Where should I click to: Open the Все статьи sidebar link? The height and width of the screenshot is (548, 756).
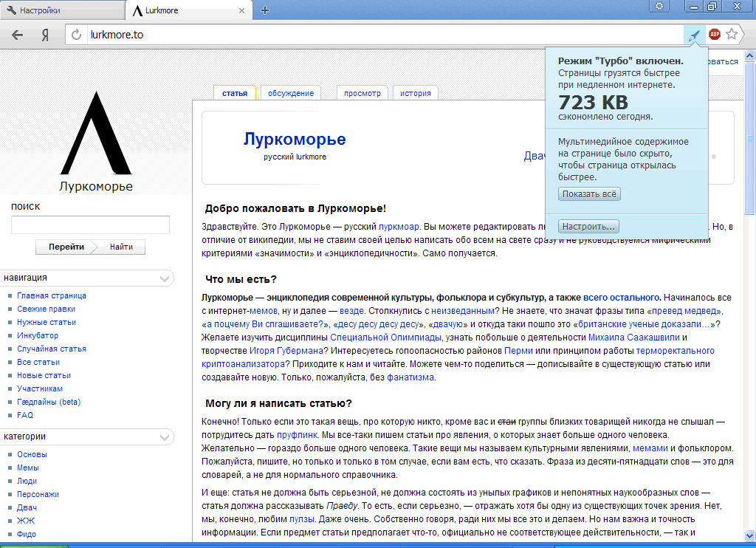[38, 362]
